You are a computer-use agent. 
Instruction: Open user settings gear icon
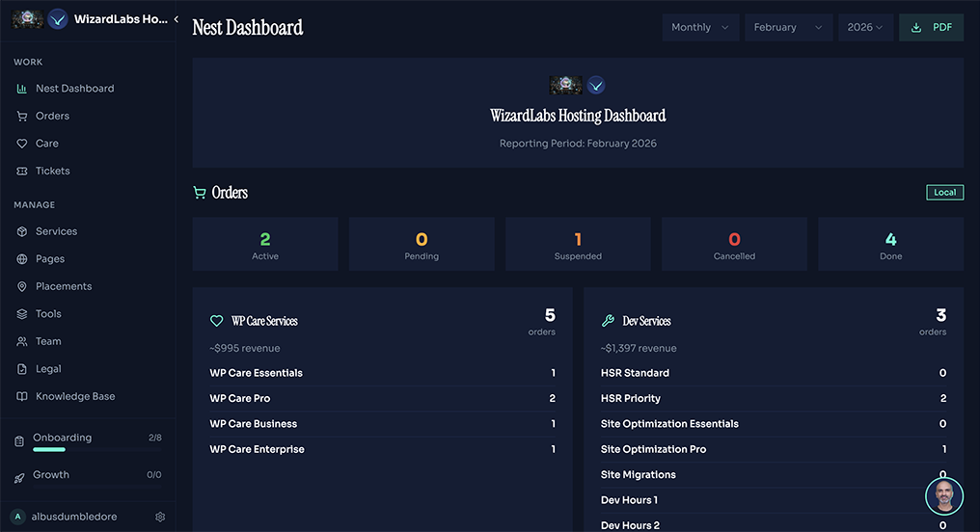[160, 517]
